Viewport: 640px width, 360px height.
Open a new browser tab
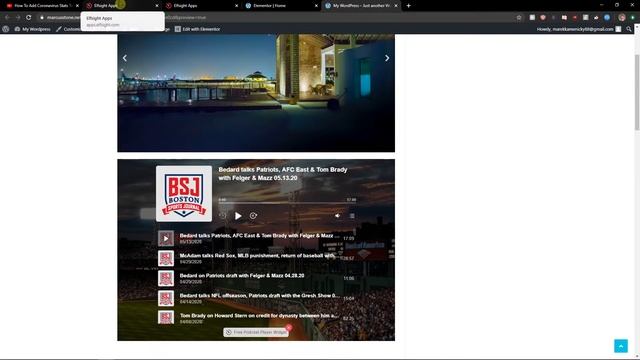coord(409,6)
